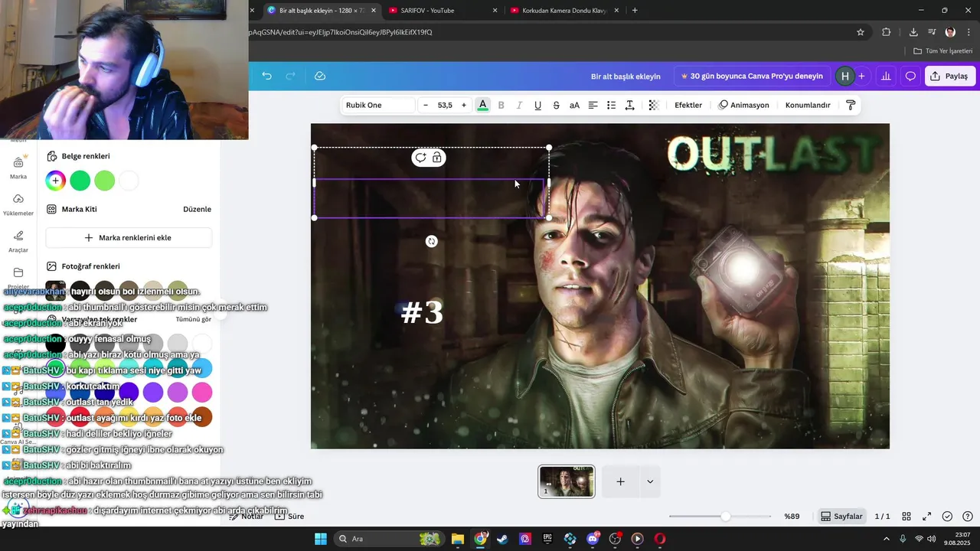This screenshot has width=980, height=551.
Task: Open the Süre duration control
Action: (x=289, y=517)
